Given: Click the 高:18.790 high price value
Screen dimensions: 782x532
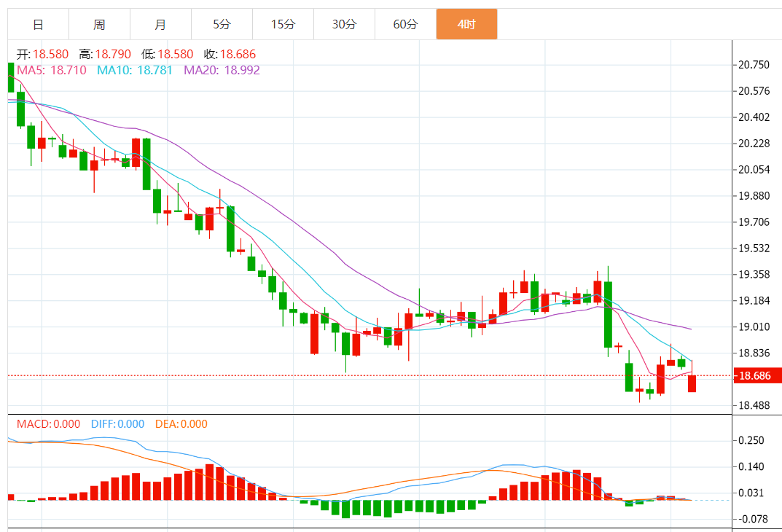Looking at the screenshot, I should 105,54.
